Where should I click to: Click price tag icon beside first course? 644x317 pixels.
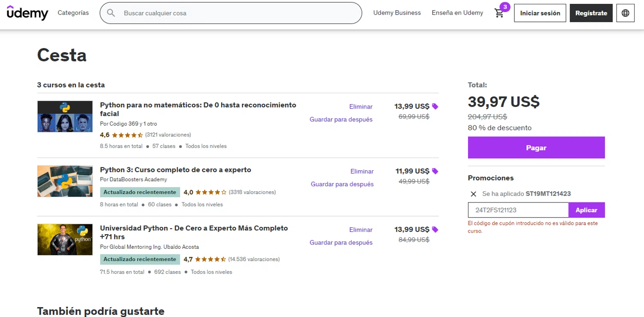click(x=435, y=106)
